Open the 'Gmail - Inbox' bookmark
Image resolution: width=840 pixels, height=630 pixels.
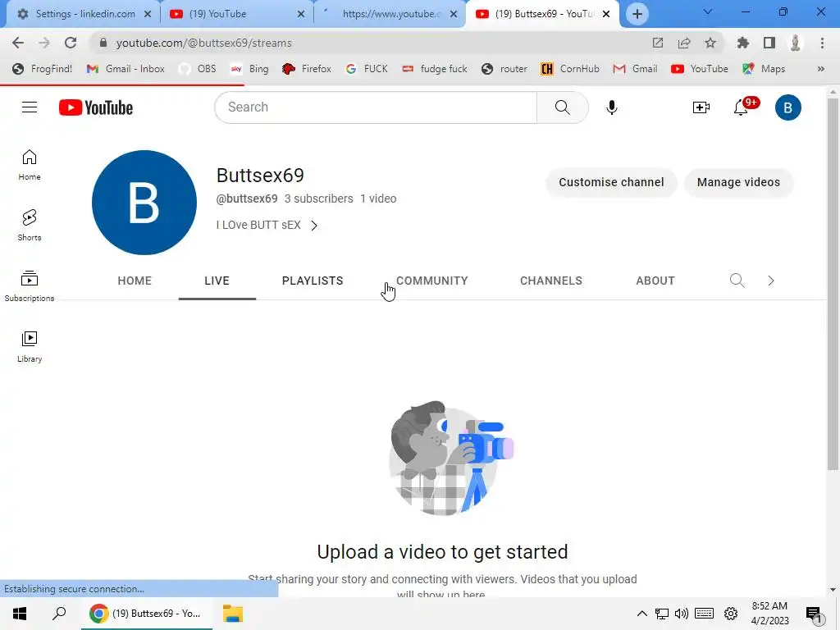coord(126,69)
